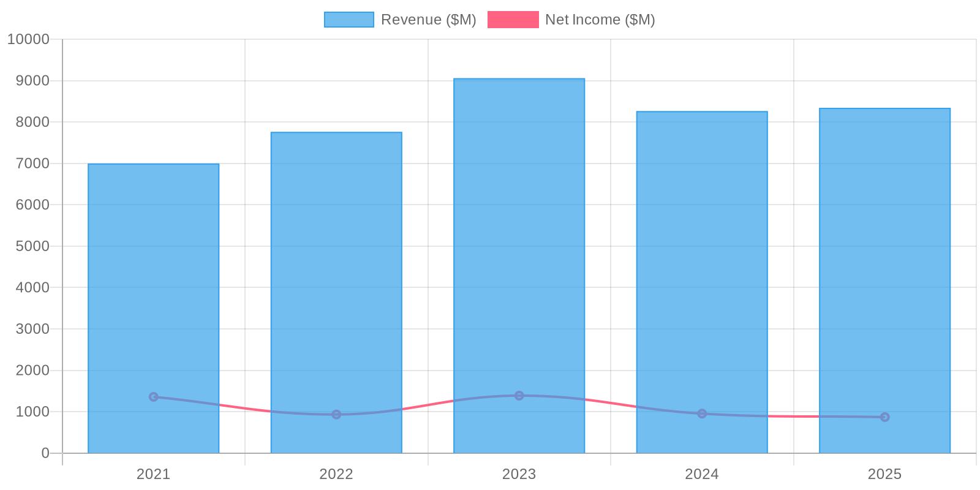This screenshot has width=980, height=490.
Task: Click the 2023 x-axis label
Action: point(519,474)
